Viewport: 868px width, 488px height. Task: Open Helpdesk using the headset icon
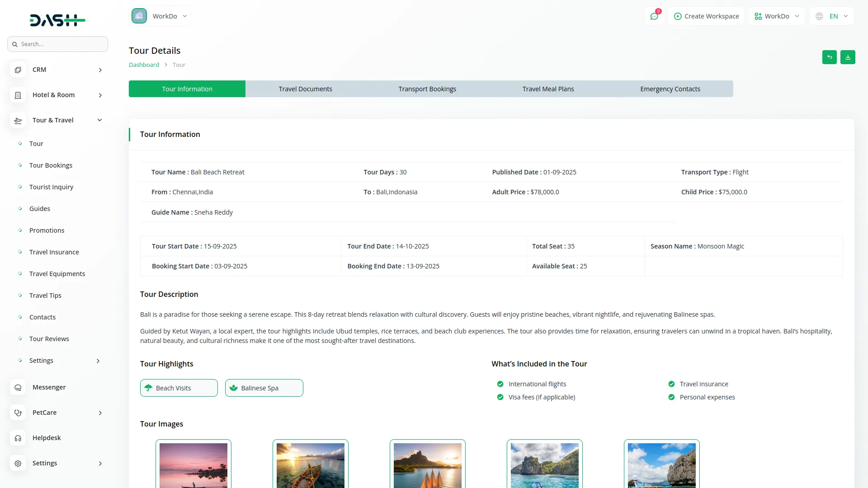pyautogui.click(x=18, y=438)
